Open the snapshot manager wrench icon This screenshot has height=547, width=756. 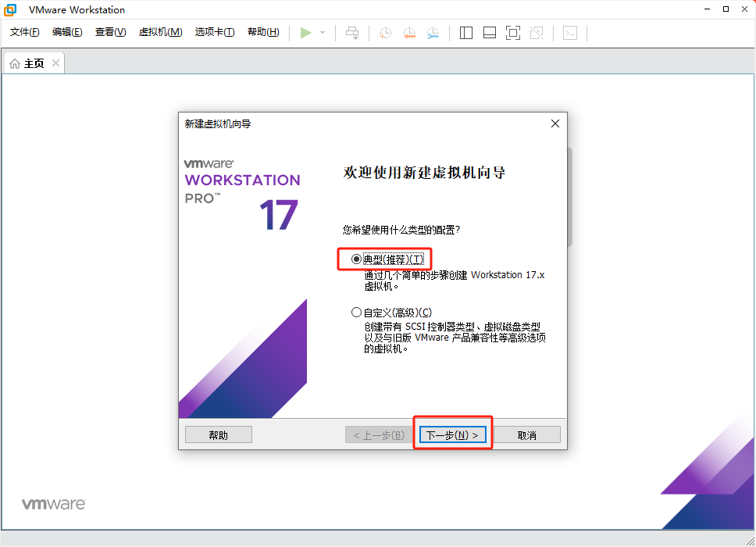pyautogui.click(x=433, y=33)
